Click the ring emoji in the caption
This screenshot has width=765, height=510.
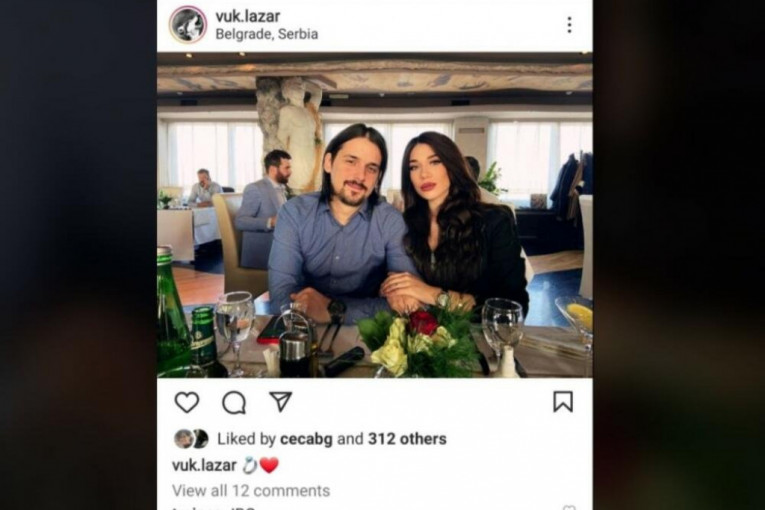coord(250,466)
